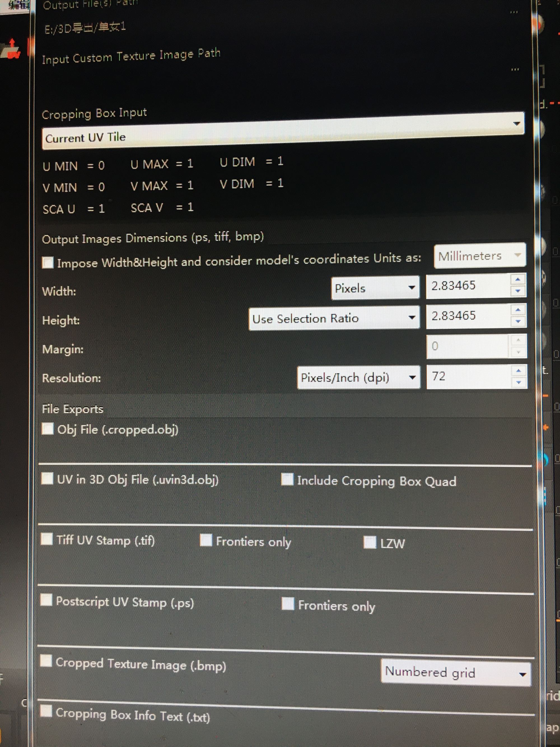Enable Impose Width&Height checkbox

click(48, 262)
